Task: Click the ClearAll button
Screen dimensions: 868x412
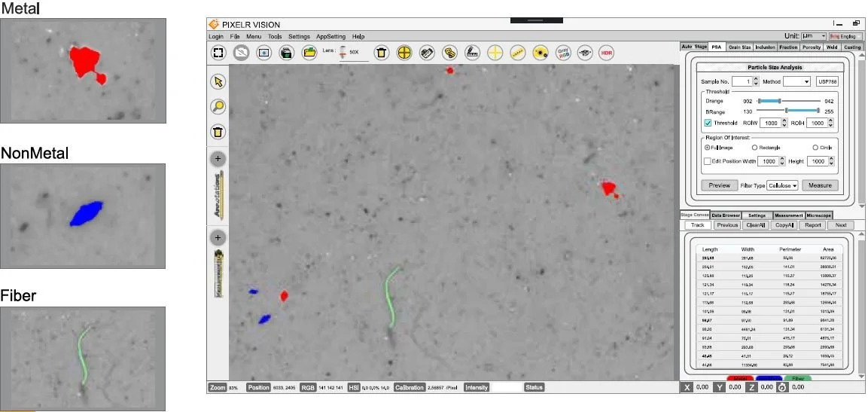Action: coord(755,225)
